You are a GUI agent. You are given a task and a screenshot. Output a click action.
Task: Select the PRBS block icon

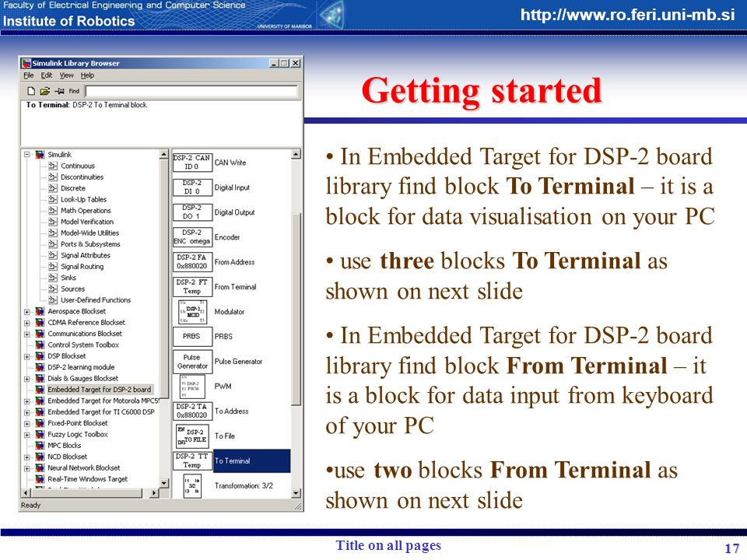click(x=192, y=337)
